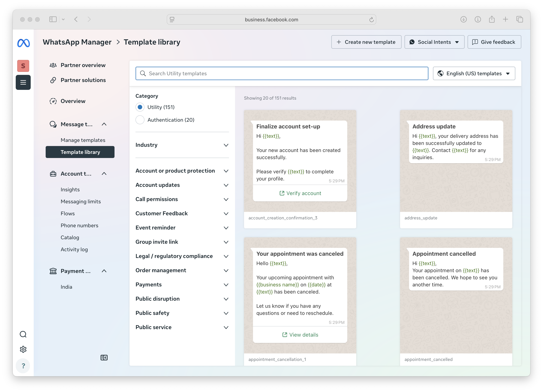Click the Payment bank building icon
Image resolution: width=543 pixels, height=392 pixels.
pyautogui.click(x=53, y=271)
